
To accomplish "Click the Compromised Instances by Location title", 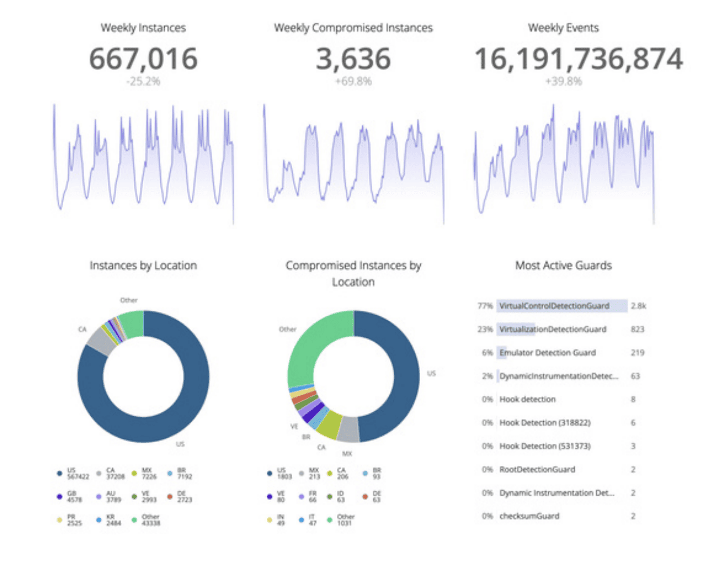I will [x=353, y=273].
